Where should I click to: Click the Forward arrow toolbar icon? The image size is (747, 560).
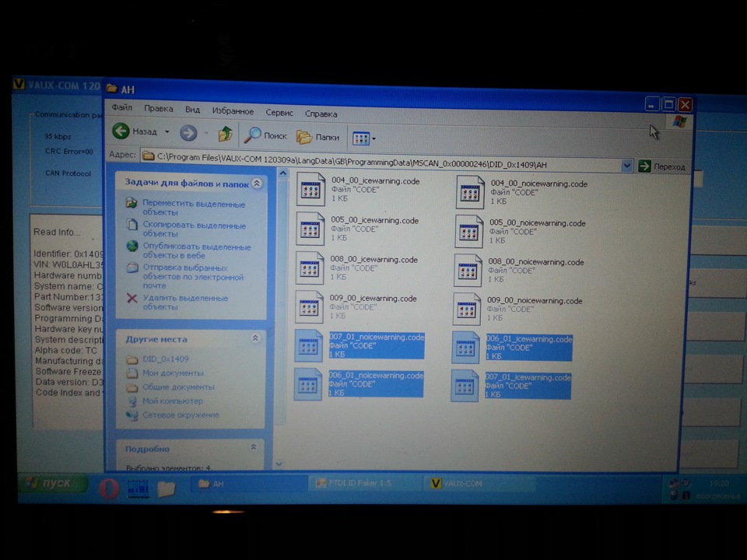pos(188,133)
